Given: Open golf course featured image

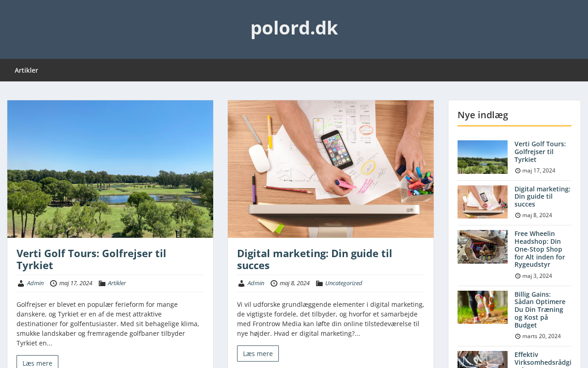Looking at the screenshot, I should tap(110, 169).
